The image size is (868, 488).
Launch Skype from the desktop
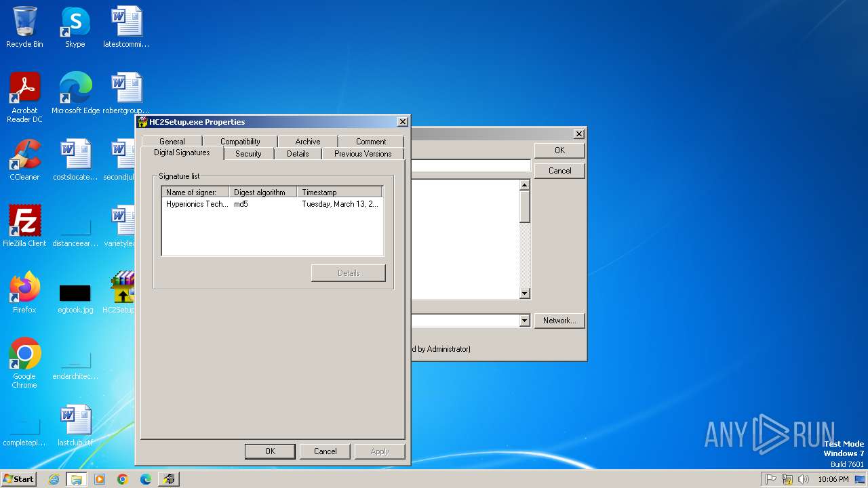pos(75,27)
